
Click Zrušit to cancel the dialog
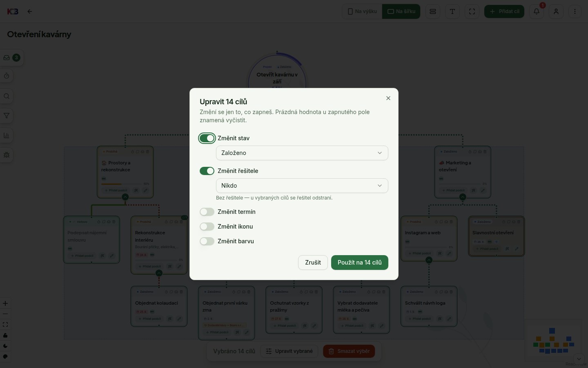(x=313, y=263)
